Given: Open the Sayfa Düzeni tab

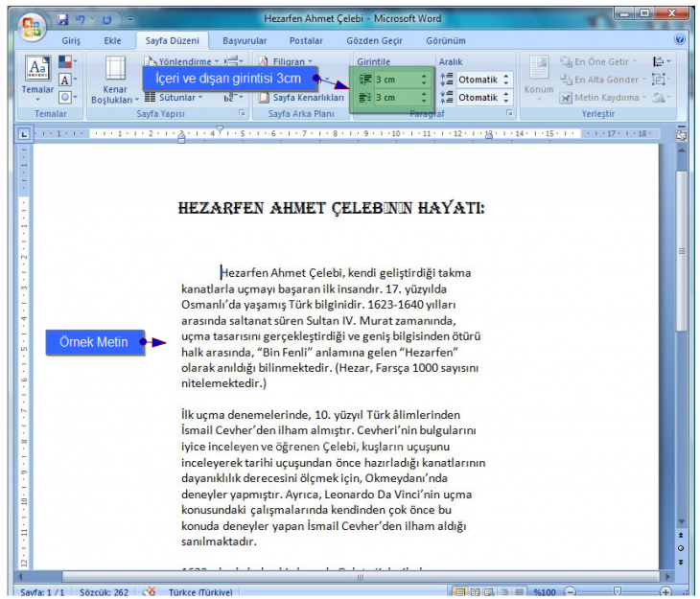Looking at the screenshot, I should (172, 40).
